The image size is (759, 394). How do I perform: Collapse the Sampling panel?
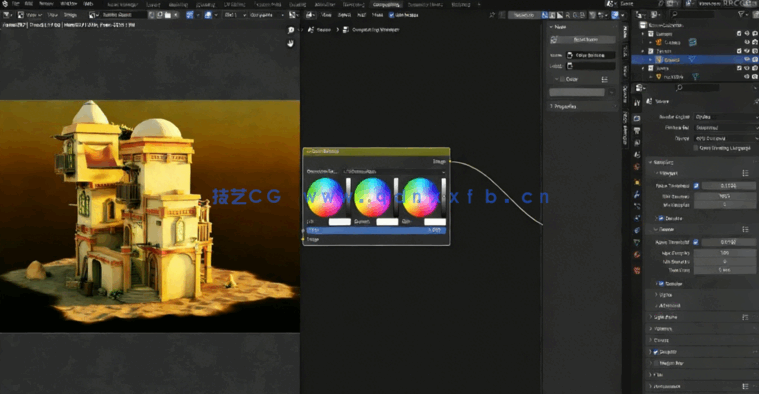[663, 162]
